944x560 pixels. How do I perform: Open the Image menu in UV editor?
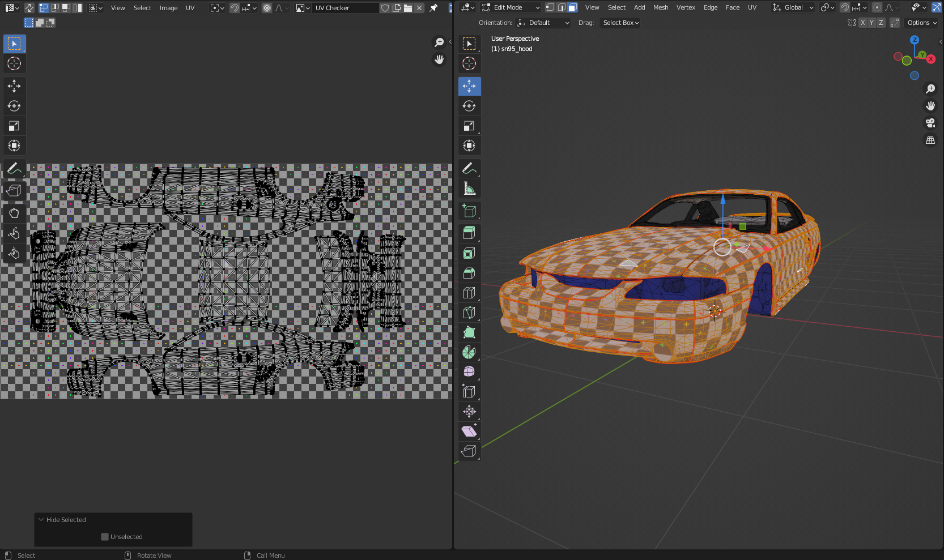tap(168, 8)
